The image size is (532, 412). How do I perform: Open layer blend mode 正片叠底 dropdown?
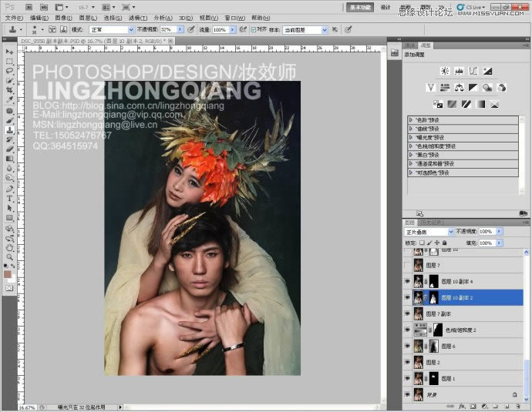[x=429, y=232]
